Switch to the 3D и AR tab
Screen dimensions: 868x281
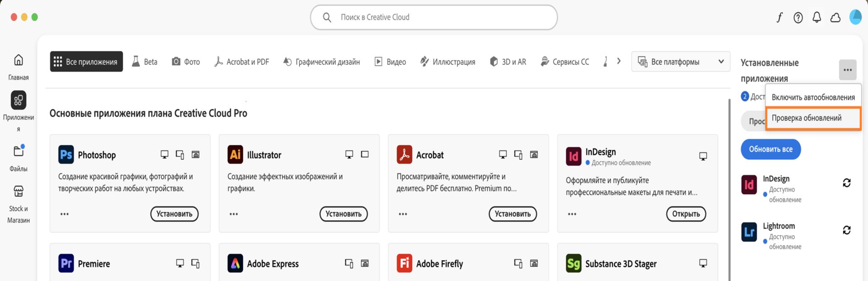click(508, 62)
